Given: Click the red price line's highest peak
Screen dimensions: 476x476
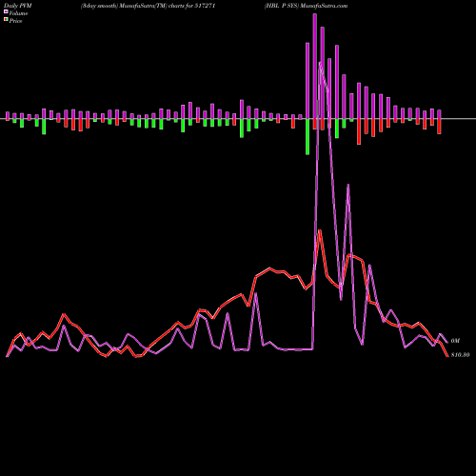Looking at the screenshot, I should [x=320, y=230].
